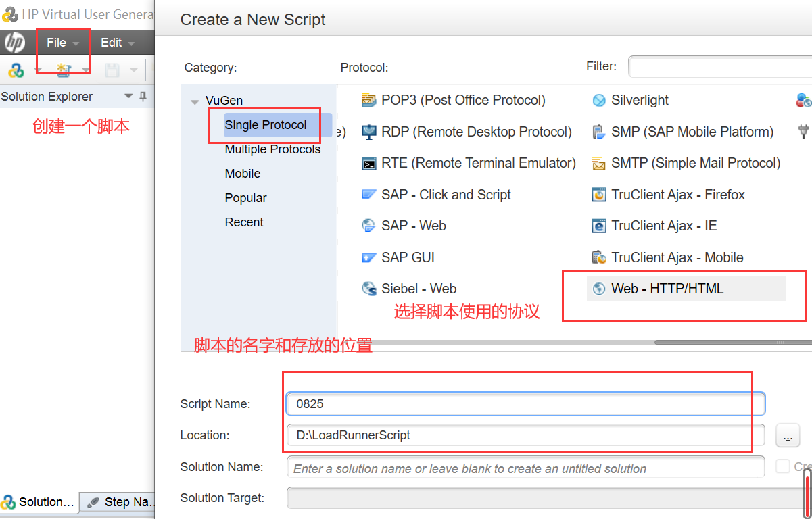Click the RTE terminal emulator icon
Image resolution: width=812 pixels, height=519 pixels.
[368, 164]
